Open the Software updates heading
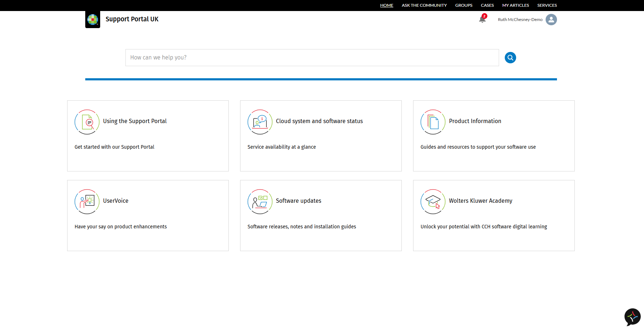Screen dimensions: 644x329 [298, 201]
